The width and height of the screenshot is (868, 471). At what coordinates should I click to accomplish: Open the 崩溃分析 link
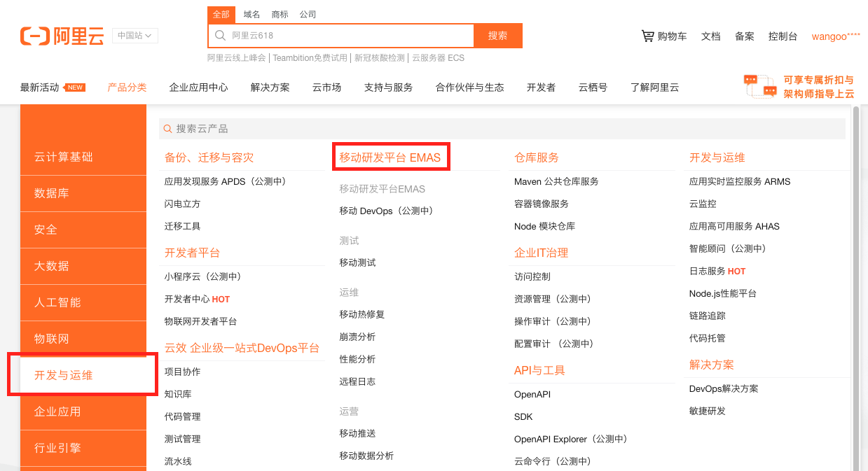[x=357, y=337]
